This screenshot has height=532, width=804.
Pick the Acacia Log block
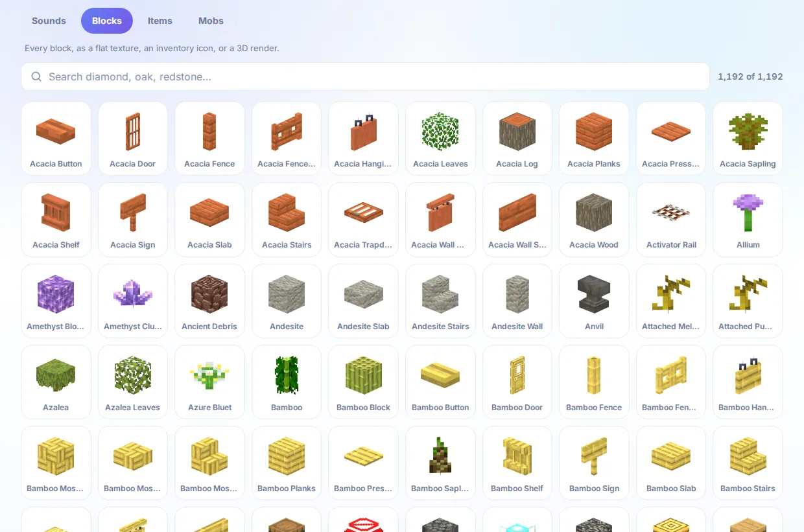(x=517, y=138)
